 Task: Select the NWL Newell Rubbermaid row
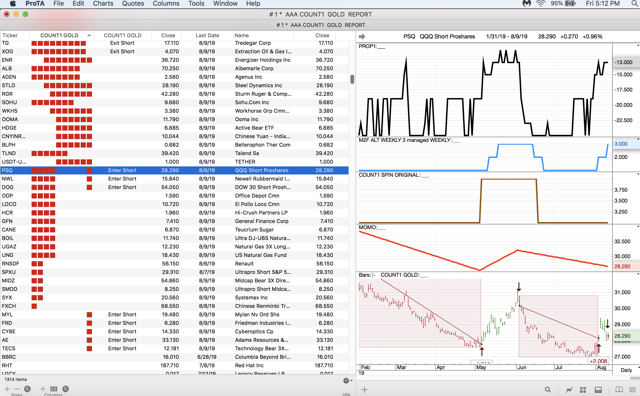click(x=174, y=179)
